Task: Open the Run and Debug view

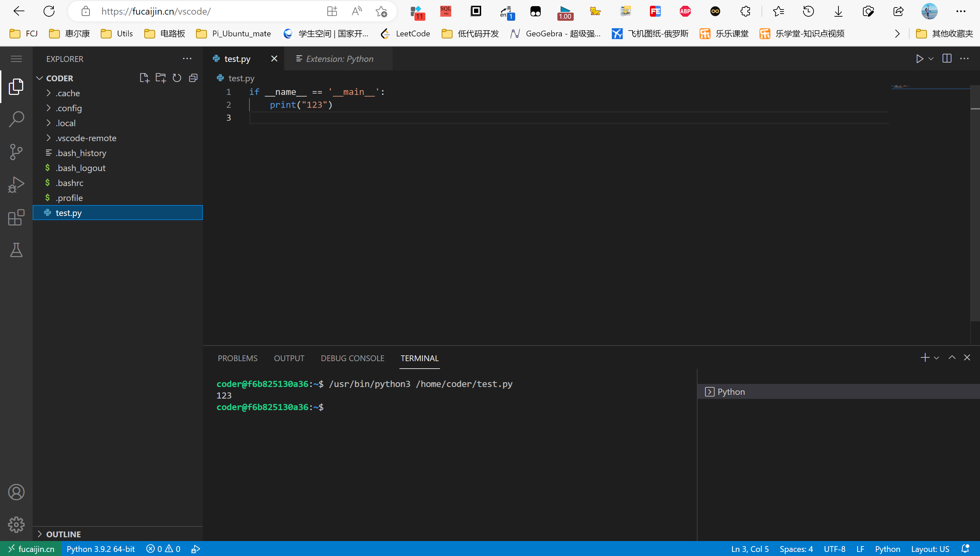Action: (16, 185)
